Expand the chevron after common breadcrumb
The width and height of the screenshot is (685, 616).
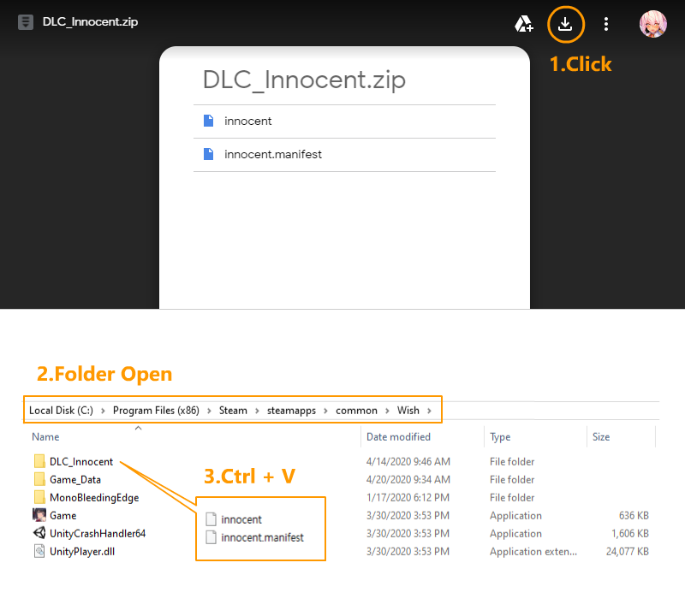[x=387, y=411]
